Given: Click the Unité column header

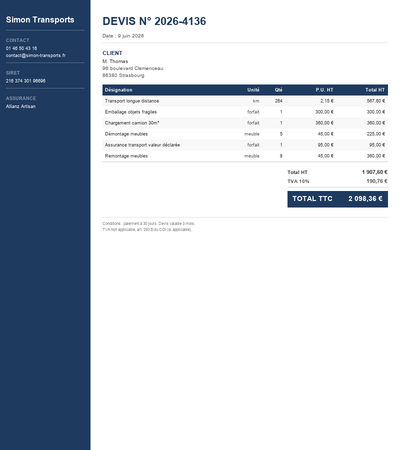Looking at the screenshot, I should pyautogui.click(x=253, y=90).
